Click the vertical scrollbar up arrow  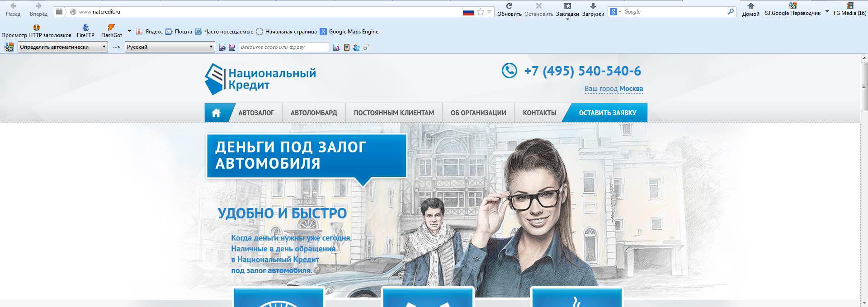864,58
